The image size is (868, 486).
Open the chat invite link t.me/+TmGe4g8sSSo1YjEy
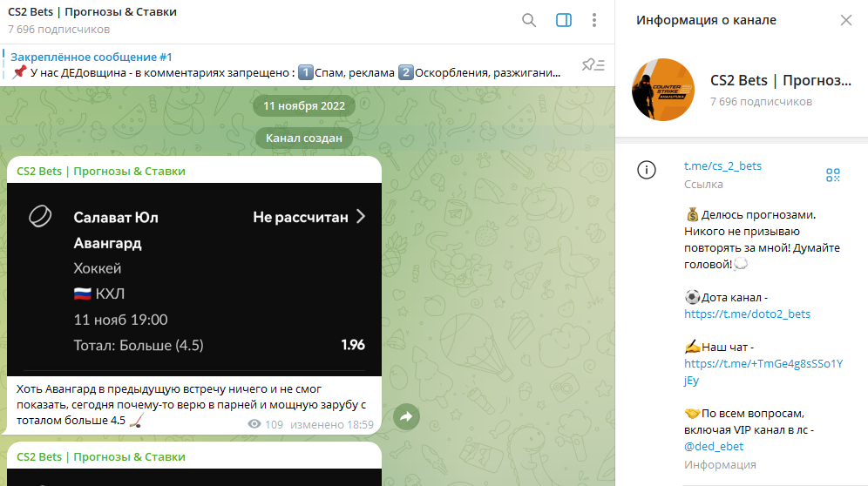pyautogui.click(x=763, y=371)
